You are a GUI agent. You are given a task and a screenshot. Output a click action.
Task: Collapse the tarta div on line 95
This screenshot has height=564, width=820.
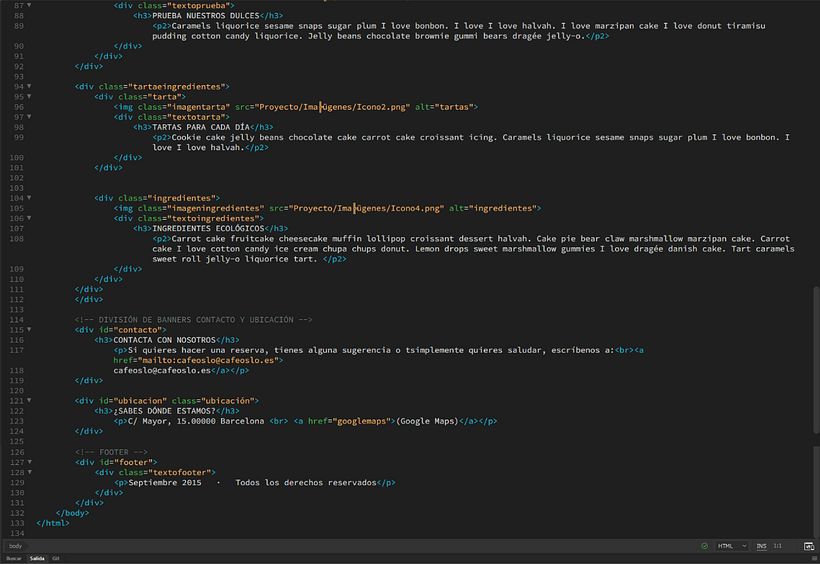click(x=29, y=96)
